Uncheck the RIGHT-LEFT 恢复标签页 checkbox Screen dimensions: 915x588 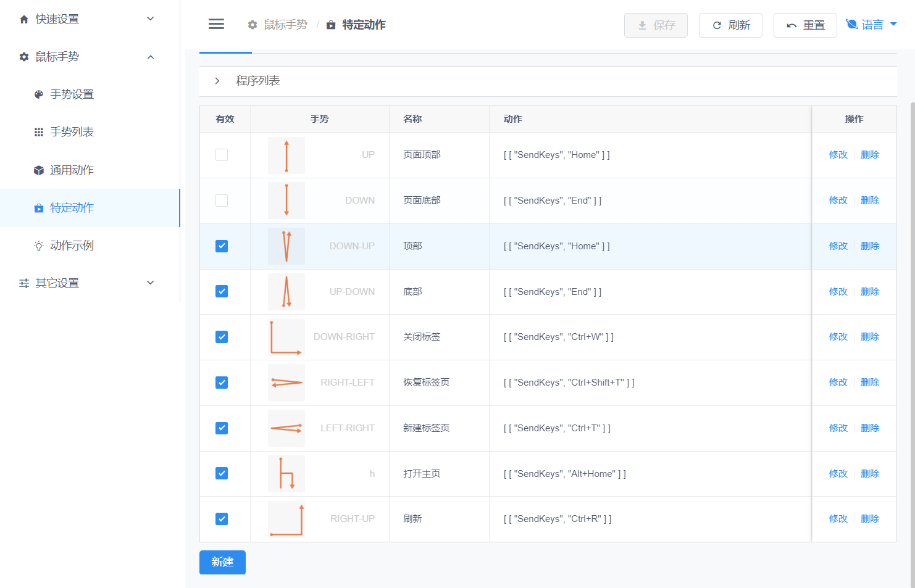pyautogui.click(x=222, y=383)
